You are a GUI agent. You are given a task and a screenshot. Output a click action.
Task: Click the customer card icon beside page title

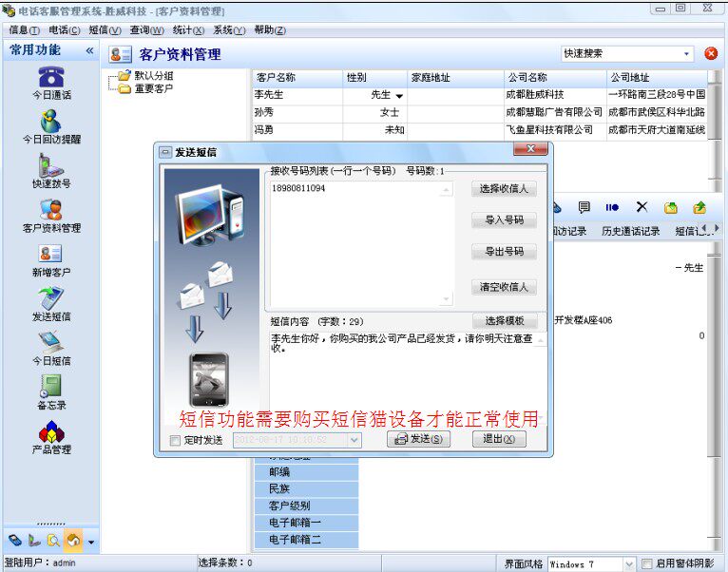point(121,54)
